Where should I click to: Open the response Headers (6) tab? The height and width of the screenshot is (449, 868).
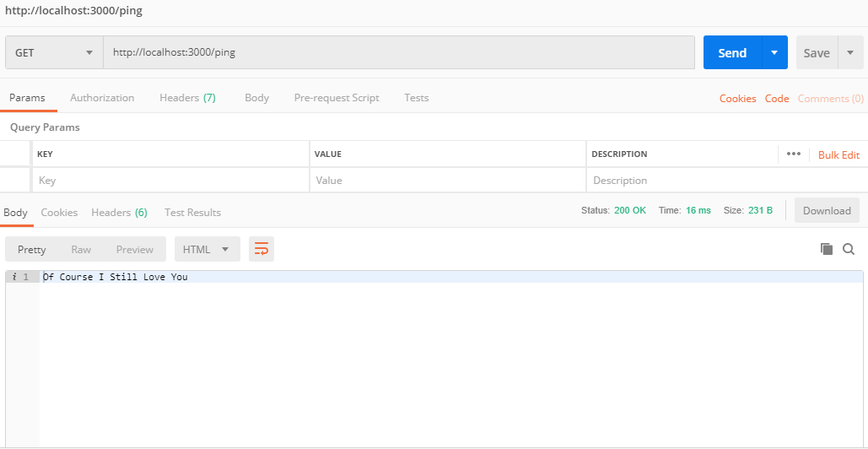[120, 213]
